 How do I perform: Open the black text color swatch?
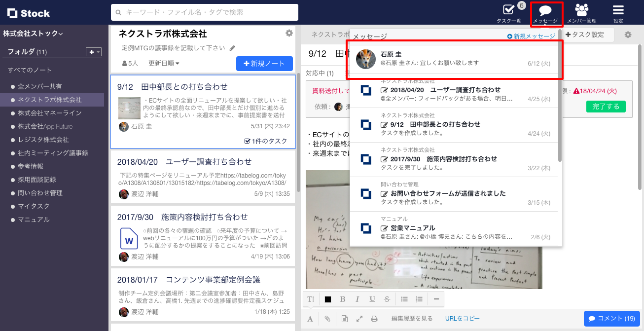(328, 299)
